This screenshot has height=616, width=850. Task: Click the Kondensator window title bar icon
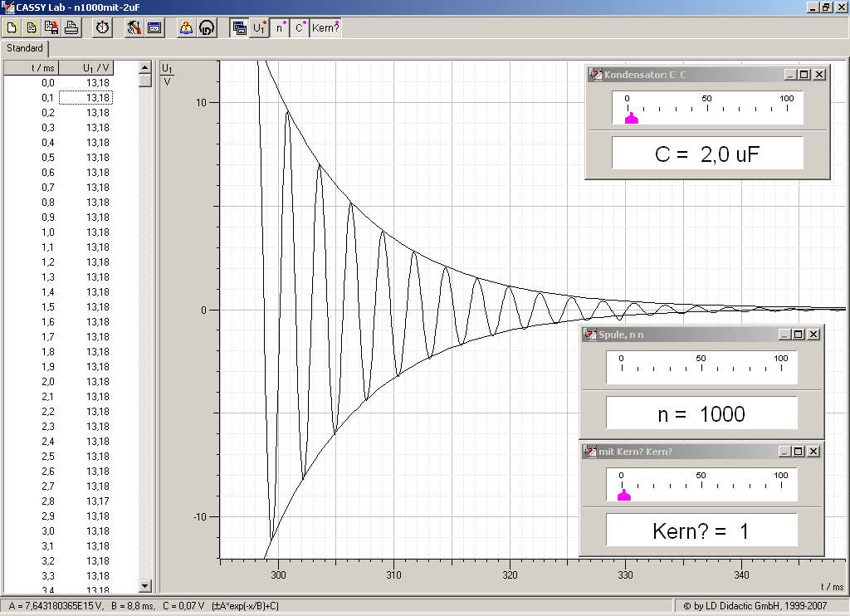596,75
